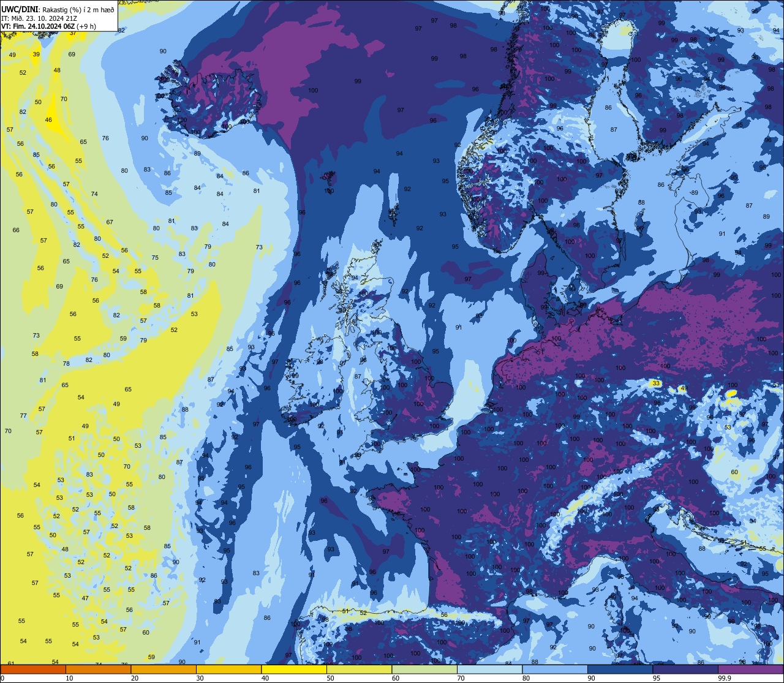
Task: Click the 'UWC/DINI' title text
Action: tap(20, 9)
